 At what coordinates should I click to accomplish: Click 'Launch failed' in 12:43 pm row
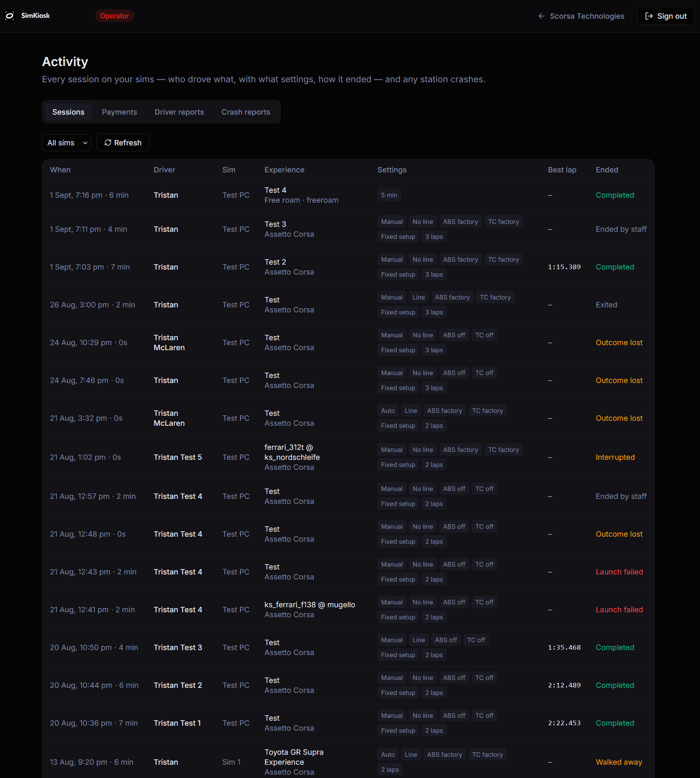pos(619,572)
